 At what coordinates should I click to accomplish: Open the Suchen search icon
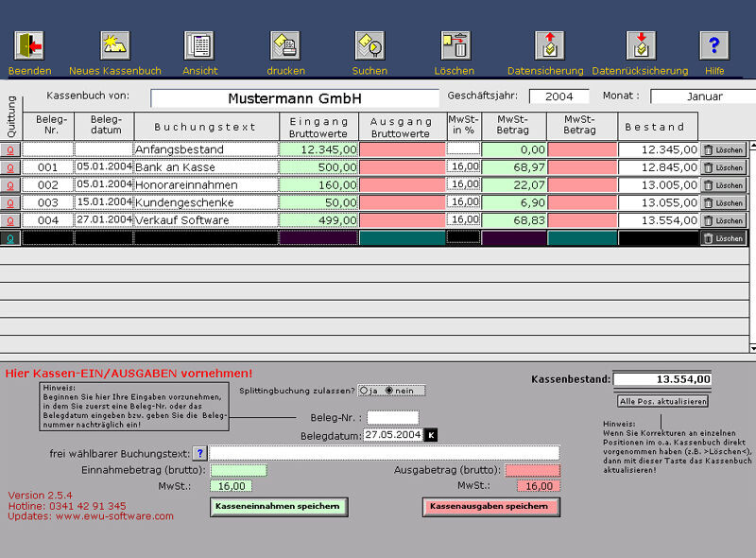(x=369, y=45)
